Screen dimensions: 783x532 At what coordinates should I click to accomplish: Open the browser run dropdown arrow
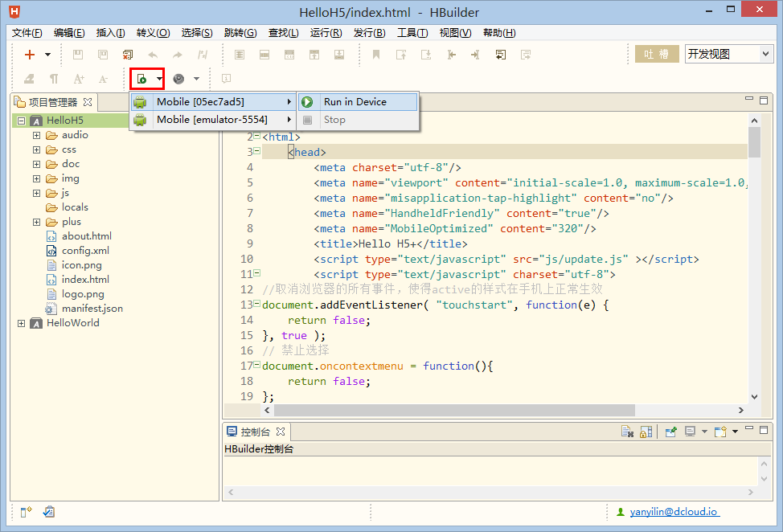click(x=196, y=79)
